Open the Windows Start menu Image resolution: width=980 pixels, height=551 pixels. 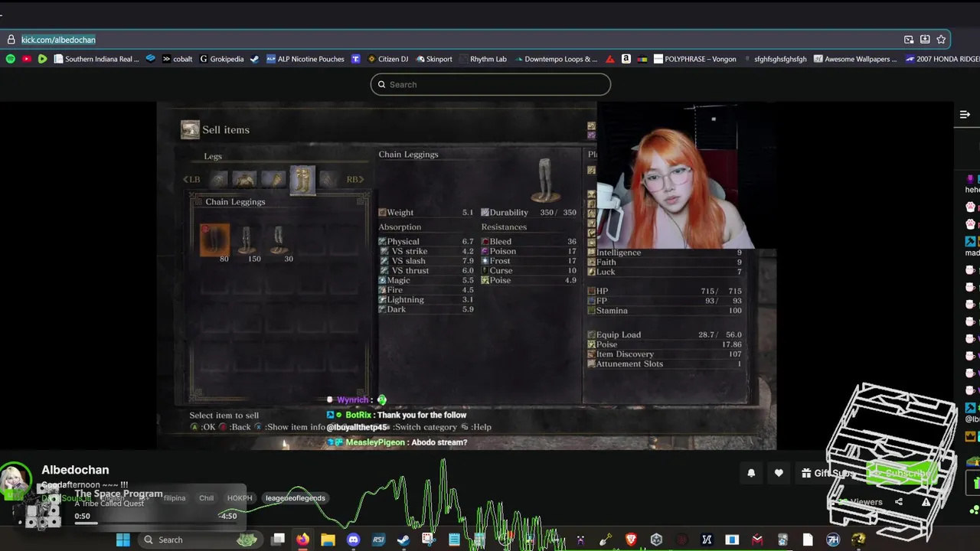pos(122,540)
